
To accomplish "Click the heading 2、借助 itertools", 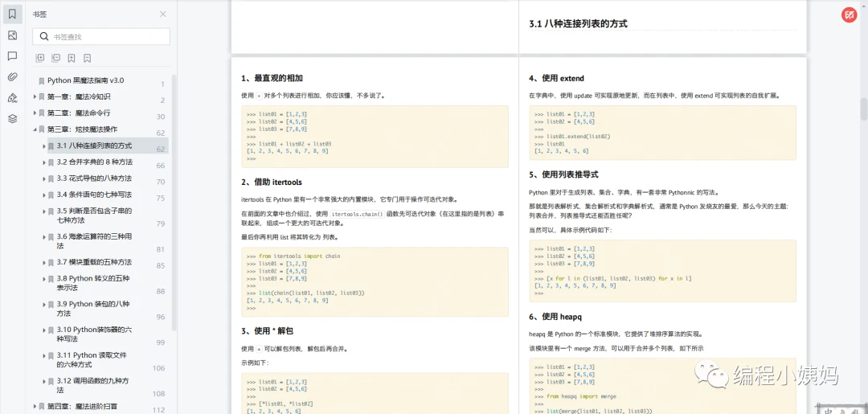I will coord(272,182).
